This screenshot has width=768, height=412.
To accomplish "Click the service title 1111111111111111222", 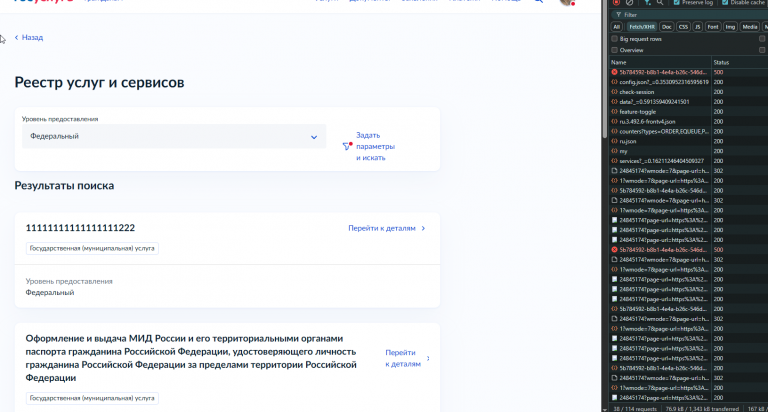I will click(80, 228).
